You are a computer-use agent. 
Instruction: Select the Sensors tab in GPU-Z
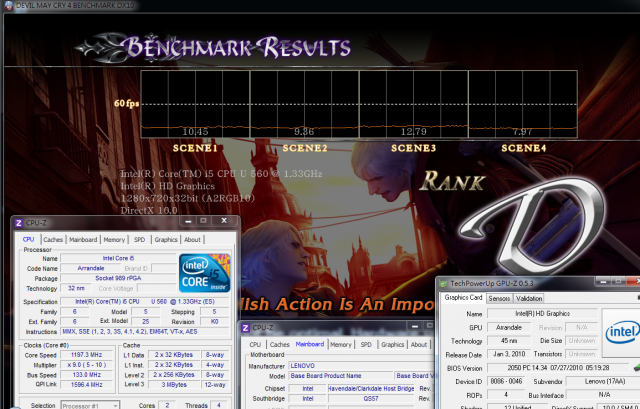click(x=499, y=298)
